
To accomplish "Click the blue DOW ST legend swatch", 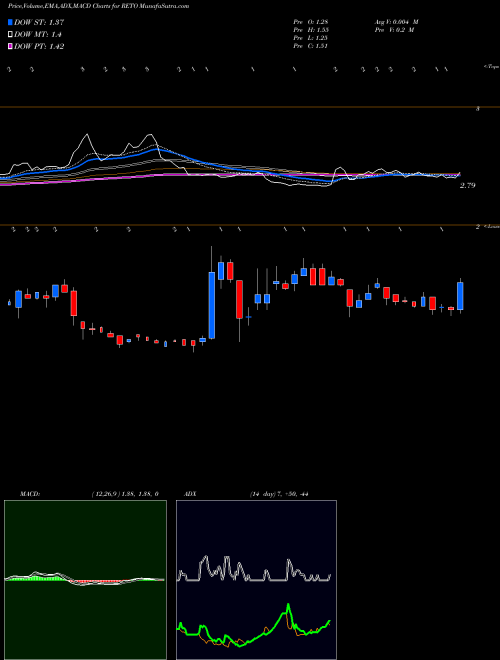I will 10,22.
